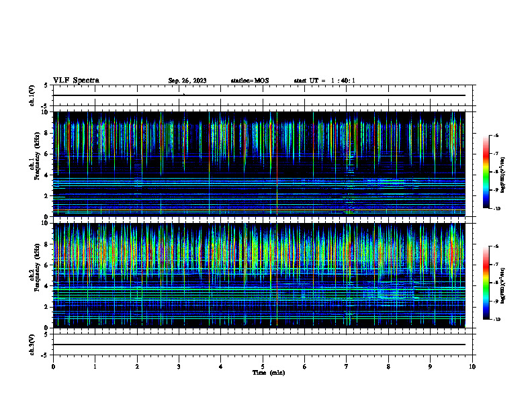Click the "station=MOS" header label
Viewport: 532px width, 411px height.
pyautogui.click(x=250, y=81)
